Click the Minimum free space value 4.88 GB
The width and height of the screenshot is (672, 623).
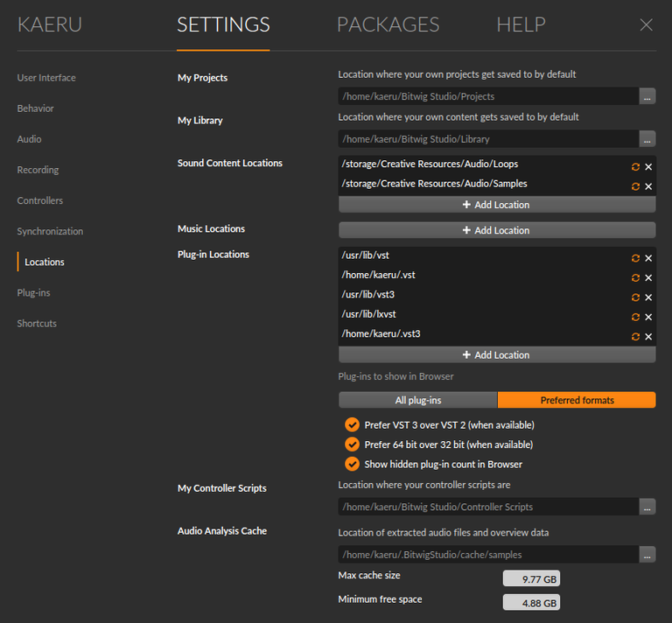tap(531, 603)
